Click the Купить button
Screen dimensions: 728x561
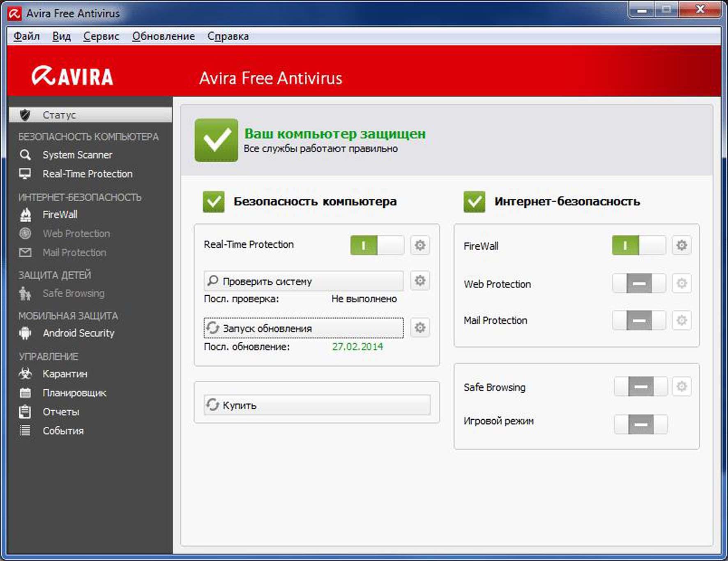317,405
